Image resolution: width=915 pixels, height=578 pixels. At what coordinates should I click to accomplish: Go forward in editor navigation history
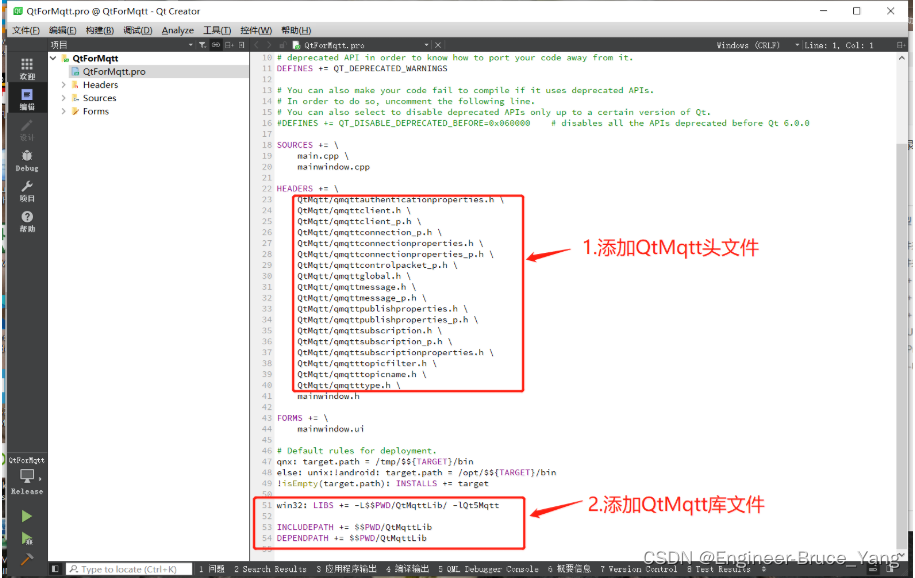(269, 45)
